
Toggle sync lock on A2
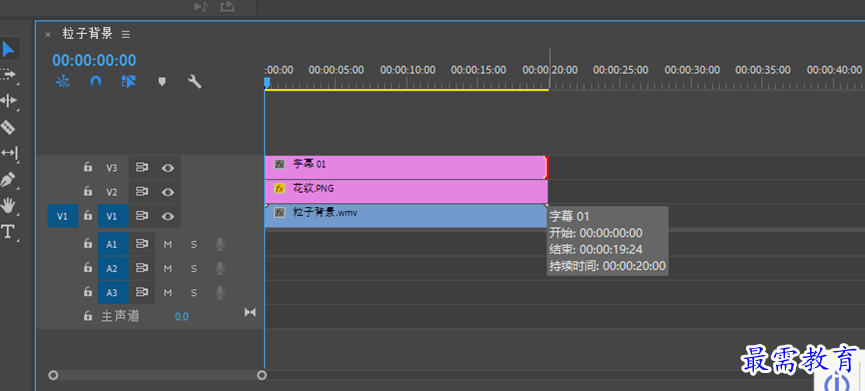point(142,268)
